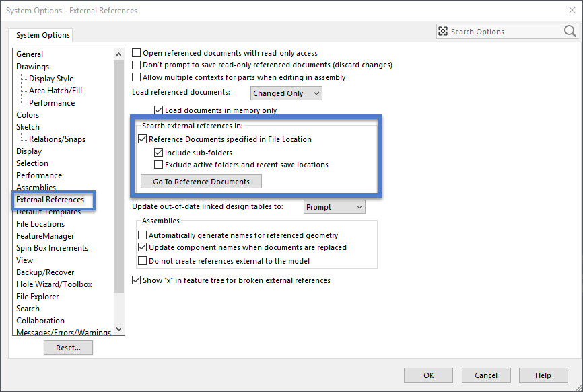Select the Assemblies category
The height and width of the screenshot is (392, 583).
36,187
